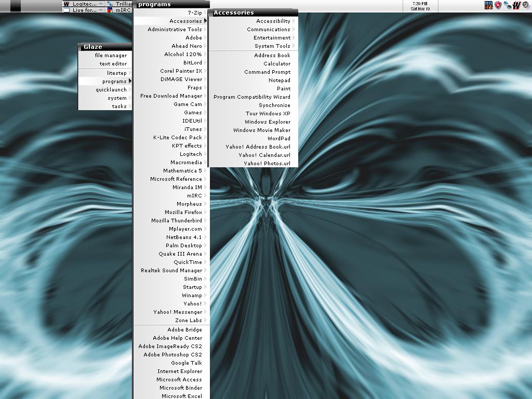Open file manager from Glaze menu
The width and height of the screenshot is (532, 399).
click(x=105, y=55)
